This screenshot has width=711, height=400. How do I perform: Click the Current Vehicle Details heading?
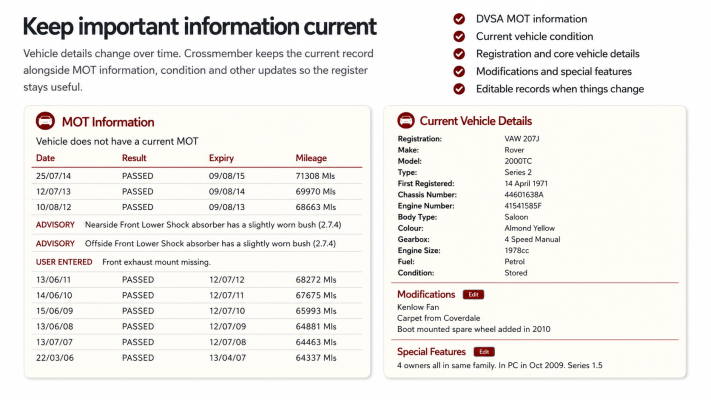click(x=476, y=121)
